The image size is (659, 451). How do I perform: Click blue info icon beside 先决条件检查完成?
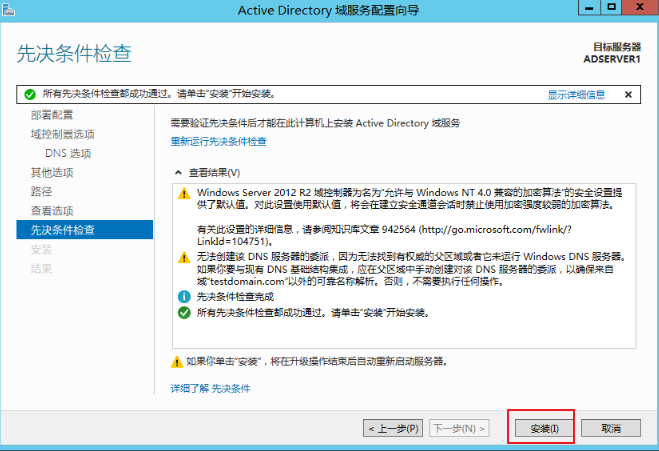pos(184,297)
